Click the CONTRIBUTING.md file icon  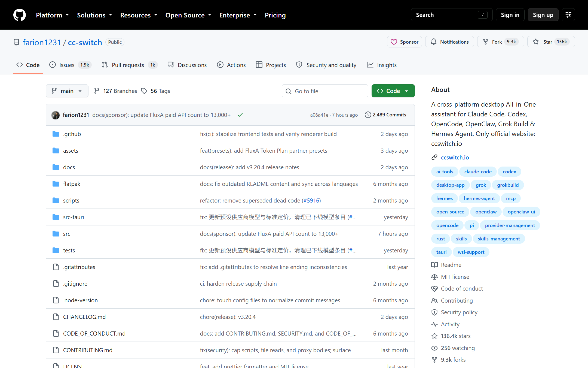[56, 350]
